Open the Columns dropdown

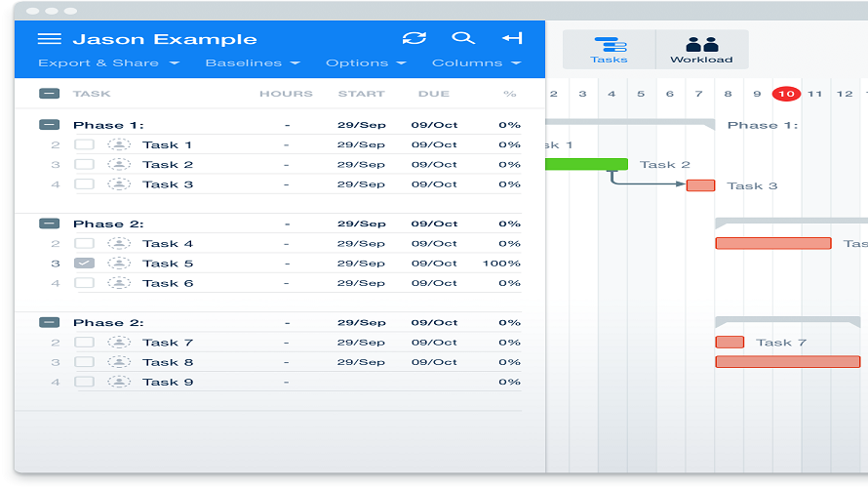[x=466, y=63]
